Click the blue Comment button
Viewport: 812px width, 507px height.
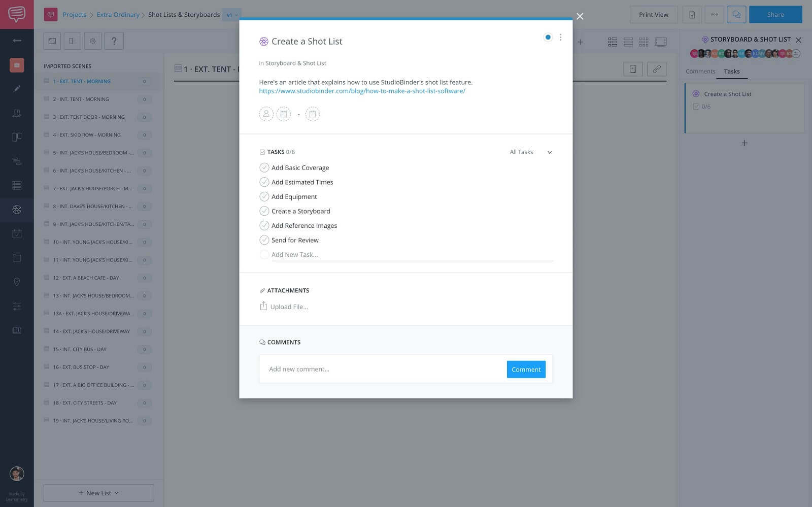click(x=526, y=369)
